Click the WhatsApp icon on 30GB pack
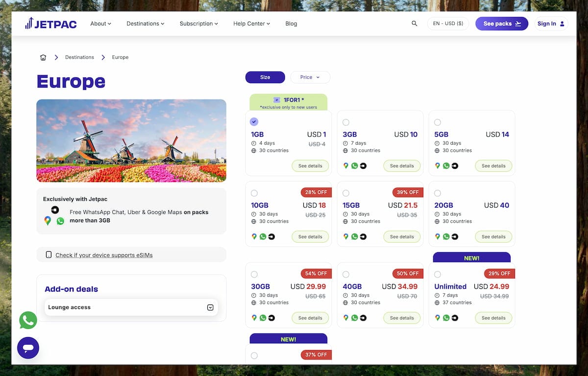Viewport: 588px width, 376px height. point(263,318)
